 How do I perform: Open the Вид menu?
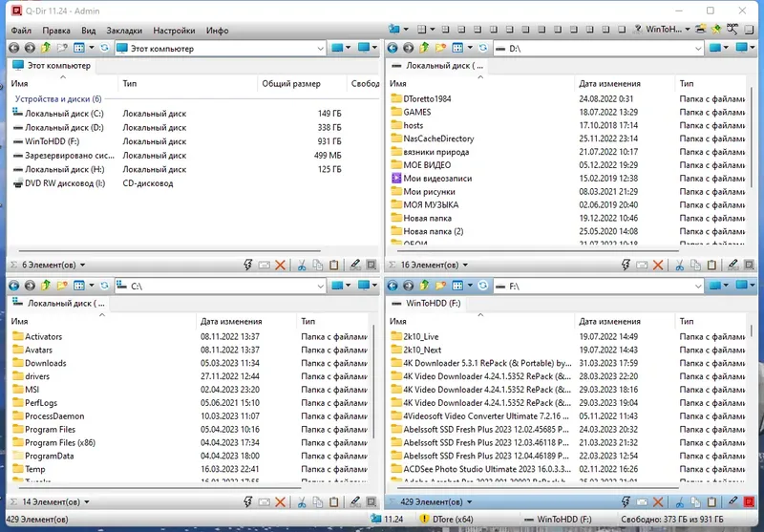pos(88,31)
